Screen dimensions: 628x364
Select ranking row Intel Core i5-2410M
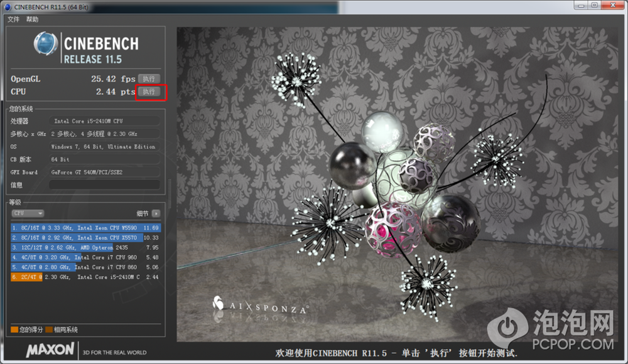[x=85, y=277]
